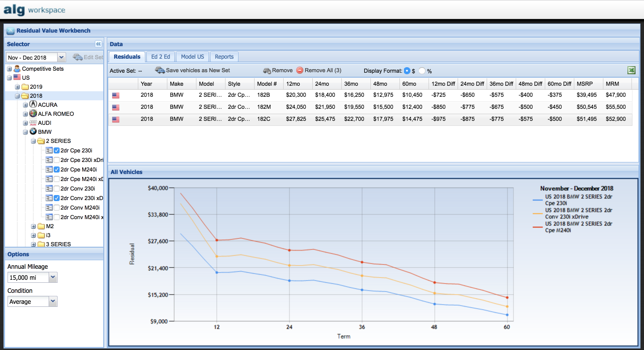The height and width of the screenshot is (350, 644).
Task: Click the alg workspace logo
Action: [35, 9]
